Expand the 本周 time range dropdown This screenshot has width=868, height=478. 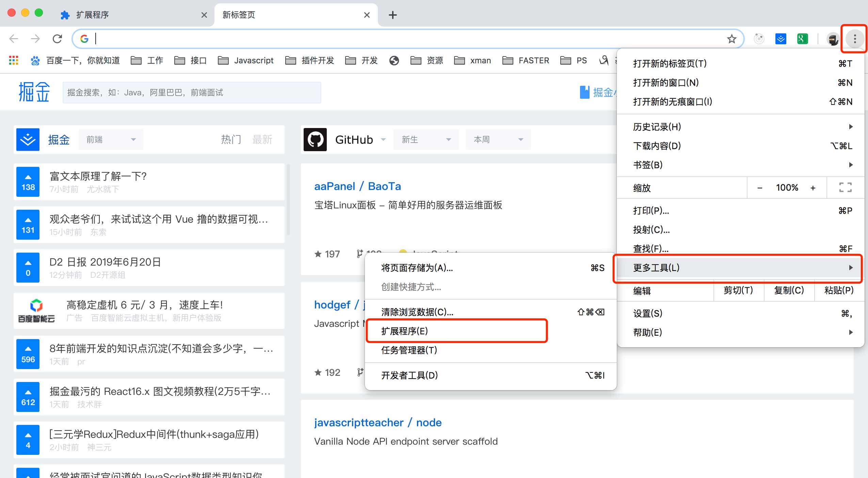[x=498, y=140]
